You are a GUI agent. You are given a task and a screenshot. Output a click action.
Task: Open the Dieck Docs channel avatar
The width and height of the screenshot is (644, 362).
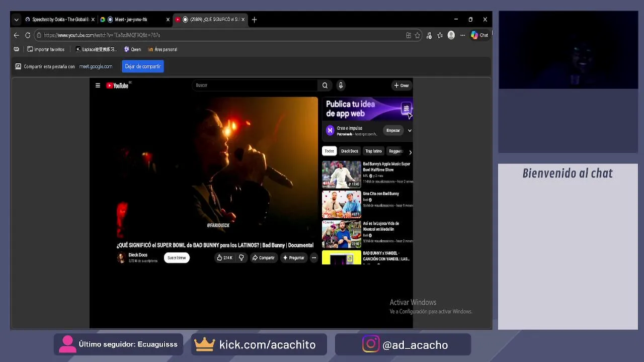121,258
